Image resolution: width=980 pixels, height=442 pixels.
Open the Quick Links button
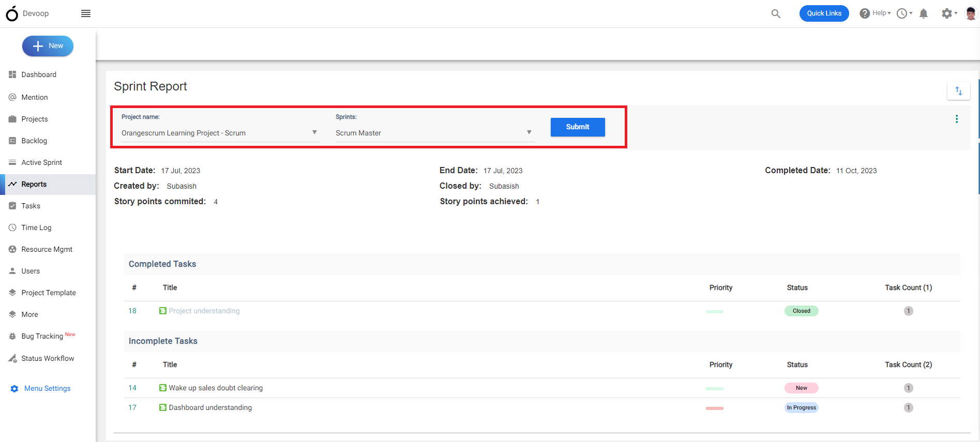[824, 13]
